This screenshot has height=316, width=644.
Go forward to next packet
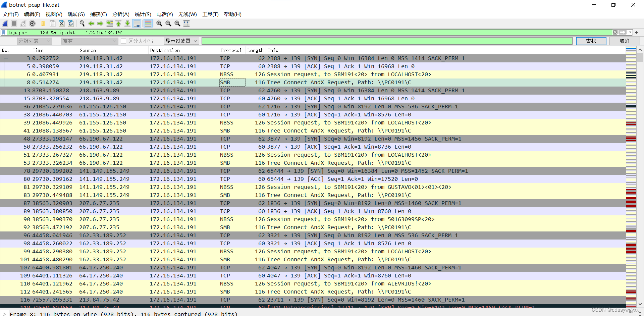point(100,23)
